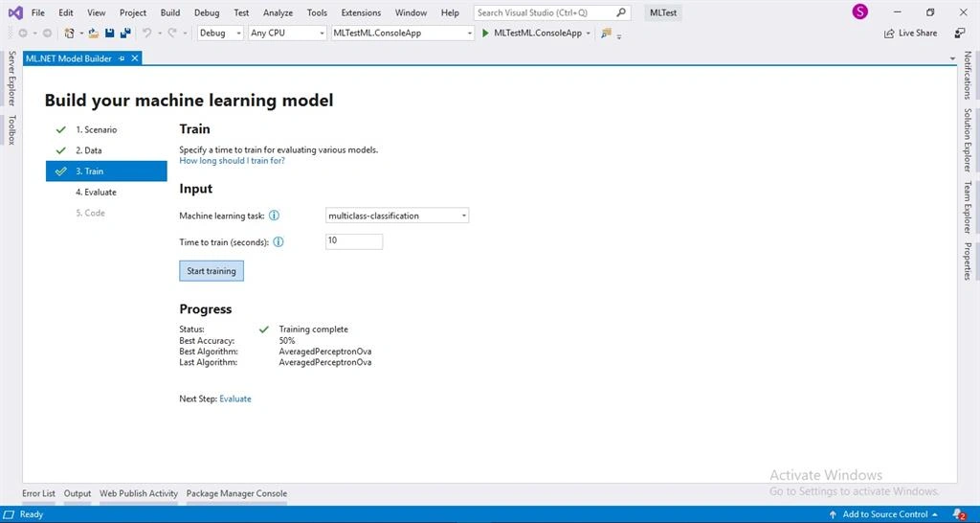The width and height of the screenshot is (980, 523).
Task: Open the Package Manager Console tab
Action: (237, 493)
